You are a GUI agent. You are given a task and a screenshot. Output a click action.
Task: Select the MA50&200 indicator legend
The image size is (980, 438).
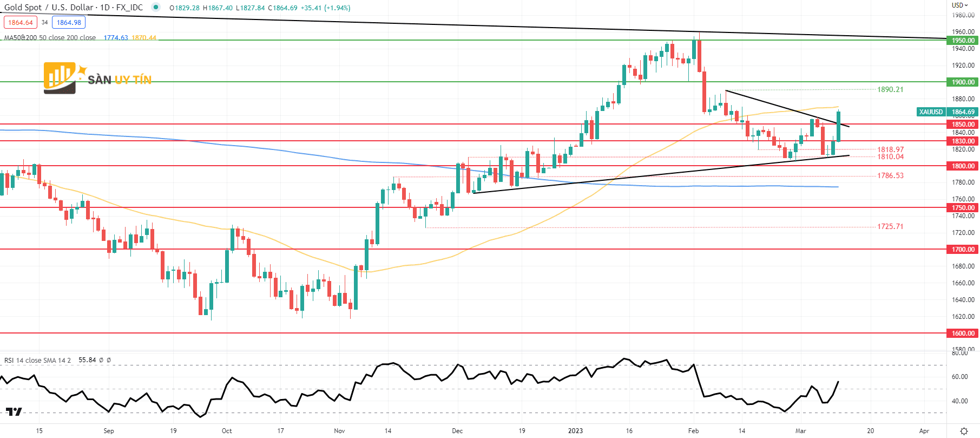[x=50, y=38]
